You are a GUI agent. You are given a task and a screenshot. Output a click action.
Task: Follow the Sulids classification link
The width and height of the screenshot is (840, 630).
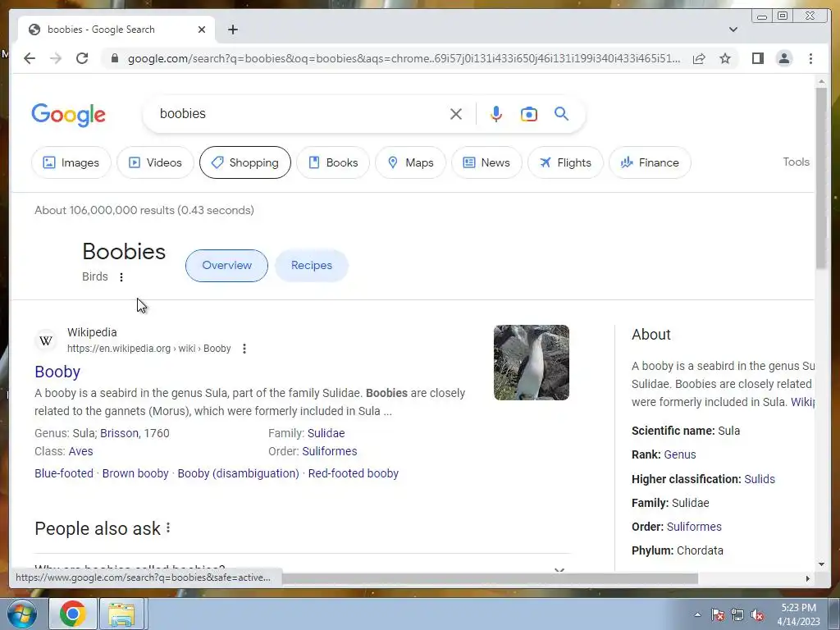tap(760, 479)
